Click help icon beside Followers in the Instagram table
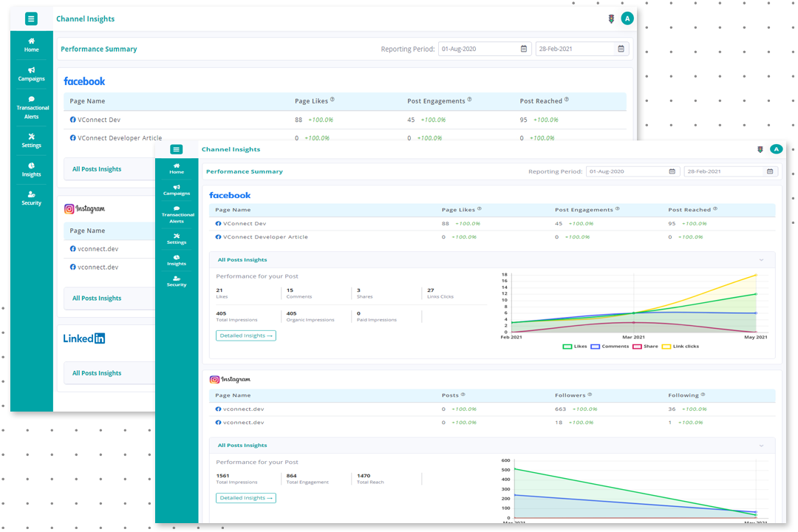798x532 pixels. pos(590,395)
